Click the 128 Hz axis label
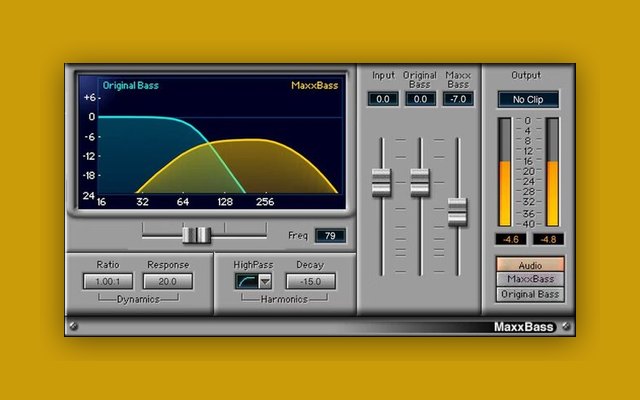 (225, 202)
